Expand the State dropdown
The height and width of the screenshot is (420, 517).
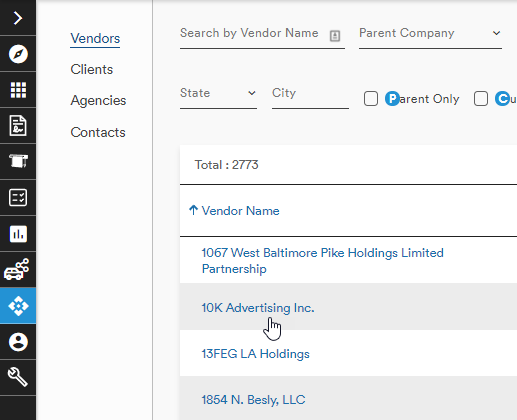[x=218, y=93]
